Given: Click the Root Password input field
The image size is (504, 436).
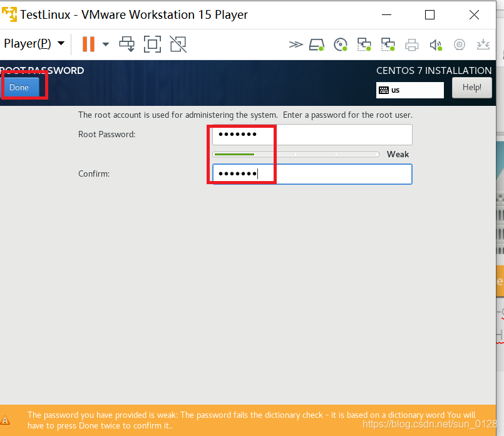Looking at the screenshot, I should [312, 135].
